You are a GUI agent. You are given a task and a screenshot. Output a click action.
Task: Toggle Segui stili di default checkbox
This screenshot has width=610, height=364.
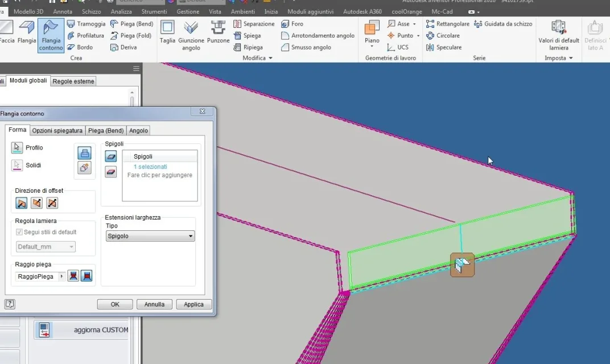19,232
